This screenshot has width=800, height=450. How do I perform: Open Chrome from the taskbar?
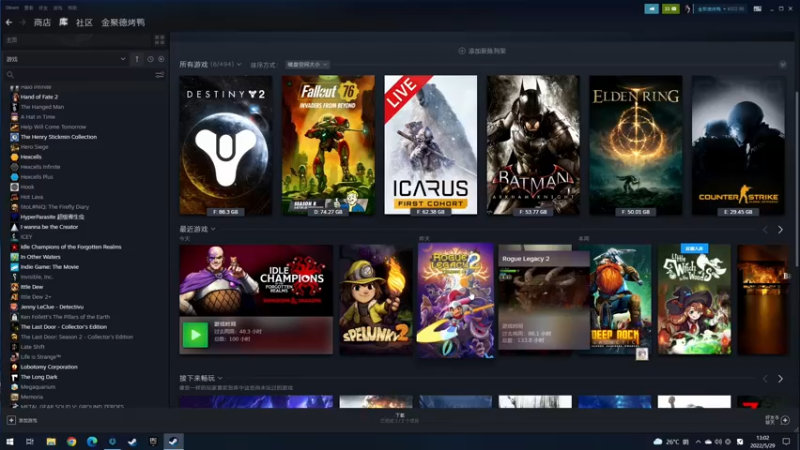click(71, 441)
